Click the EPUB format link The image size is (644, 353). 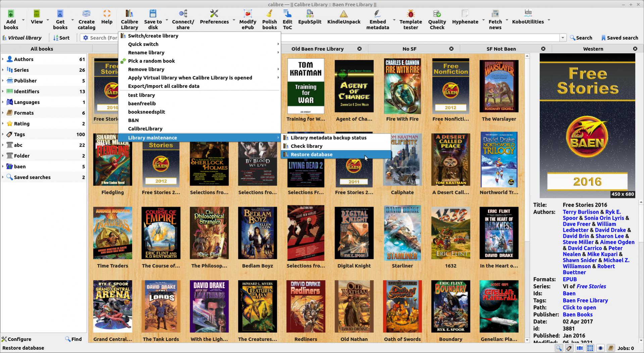569,280
